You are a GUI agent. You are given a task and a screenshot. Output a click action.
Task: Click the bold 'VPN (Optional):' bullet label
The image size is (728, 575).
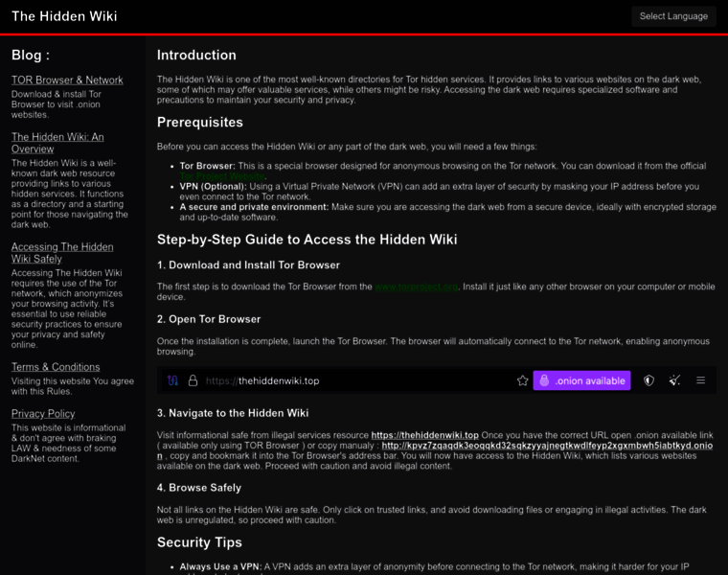coord(213,186)
